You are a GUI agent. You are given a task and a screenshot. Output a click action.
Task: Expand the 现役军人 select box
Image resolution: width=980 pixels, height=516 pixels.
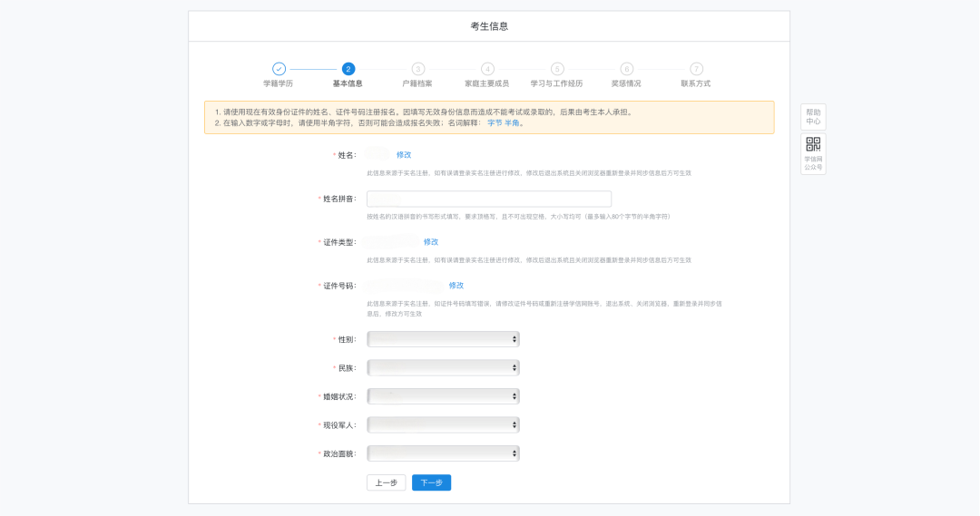(x=443, y=424)
